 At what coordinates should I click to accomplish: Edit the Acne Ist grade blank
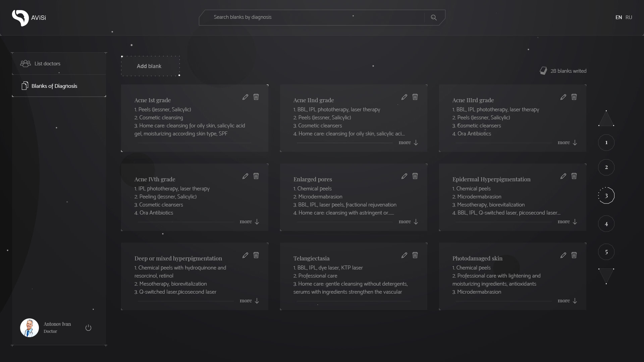245,97
